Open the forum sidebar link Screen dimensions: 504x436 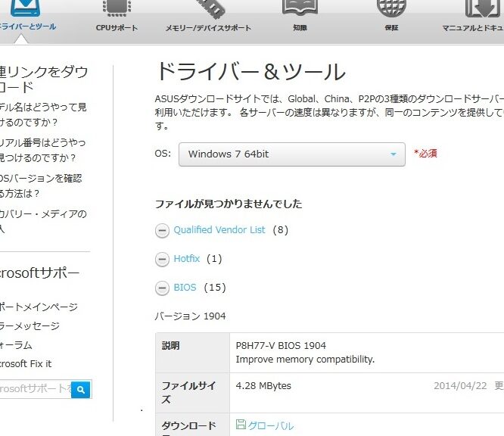click(x=16, y=345)
